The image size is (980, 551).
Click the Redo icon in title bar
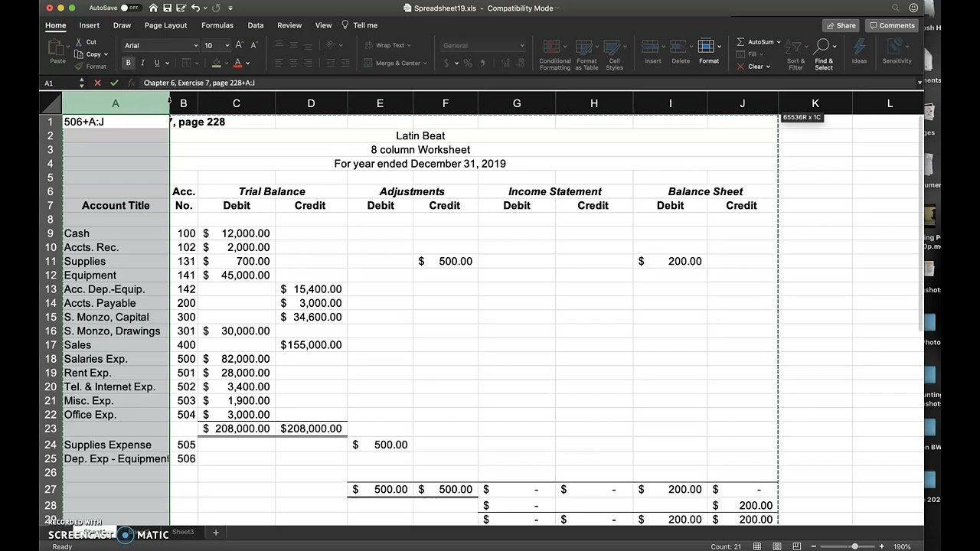[x=217, y=8]
